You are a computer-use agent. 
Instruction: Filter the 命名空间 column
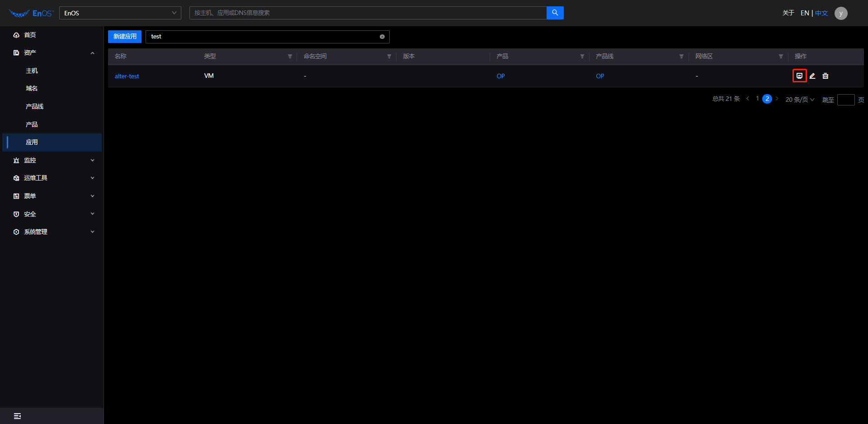(x=389, y=56)
